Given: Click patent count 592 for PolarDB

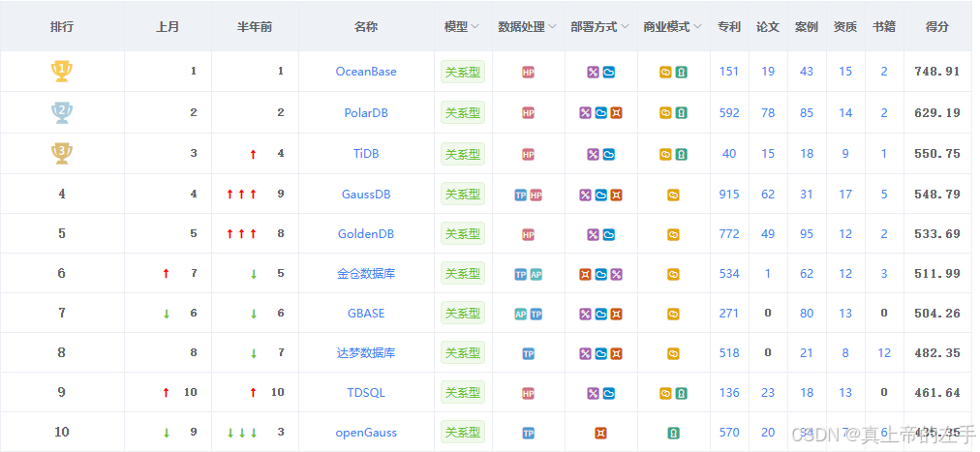Looking at the screenshot, I should tap(729, 113).
